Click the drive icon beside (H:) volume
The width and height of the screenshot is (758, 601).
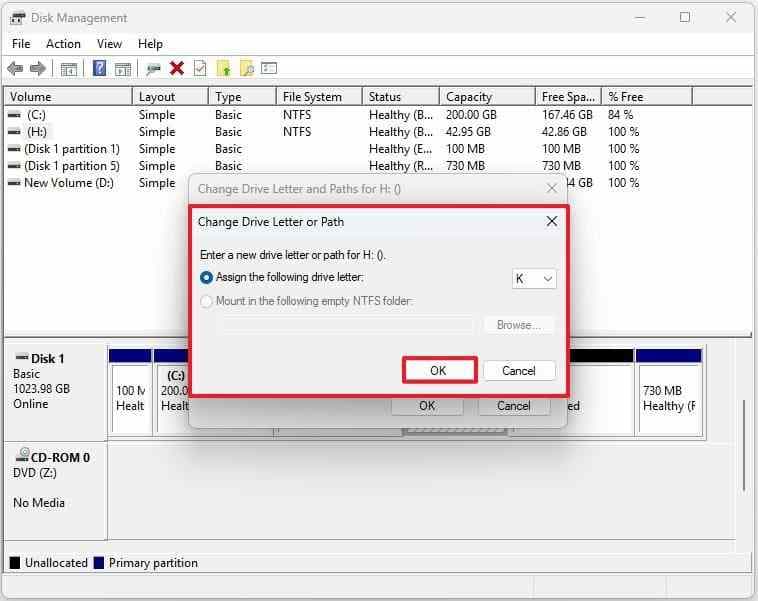tap(15, 132)
